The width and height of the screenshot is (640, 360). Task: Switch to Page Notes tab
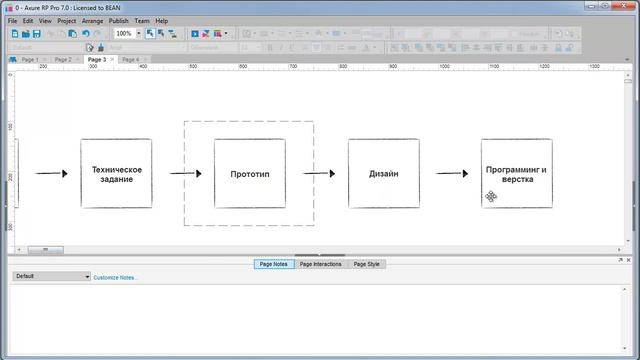tap(273, 264)
